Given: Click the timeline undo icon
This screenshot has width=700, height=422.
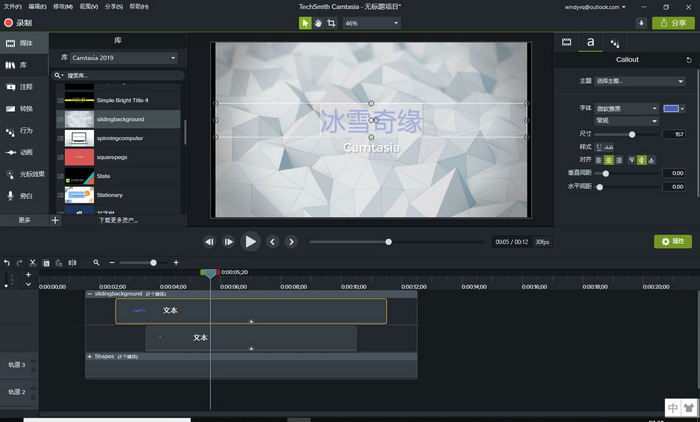Looking at the screenshot, I should pyautogui.click(x=7, y=263).
